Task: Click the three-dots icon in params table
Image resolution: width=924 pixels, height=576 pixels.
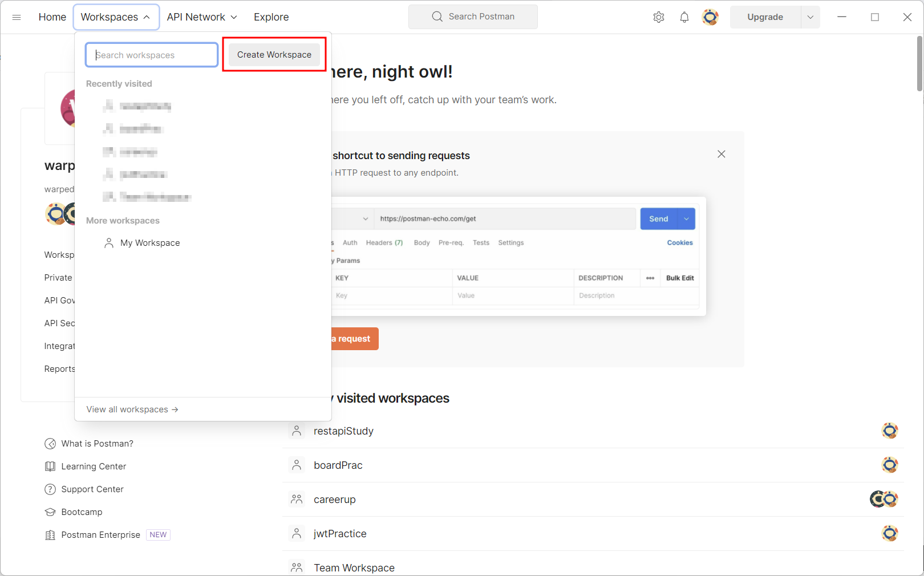Action: [650, 278]
